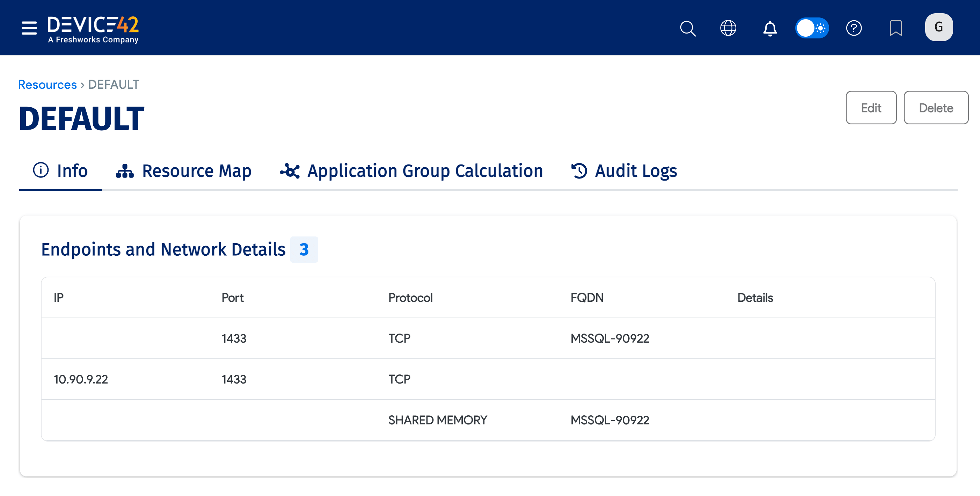Open saved bookmarks

pos(896,28)
